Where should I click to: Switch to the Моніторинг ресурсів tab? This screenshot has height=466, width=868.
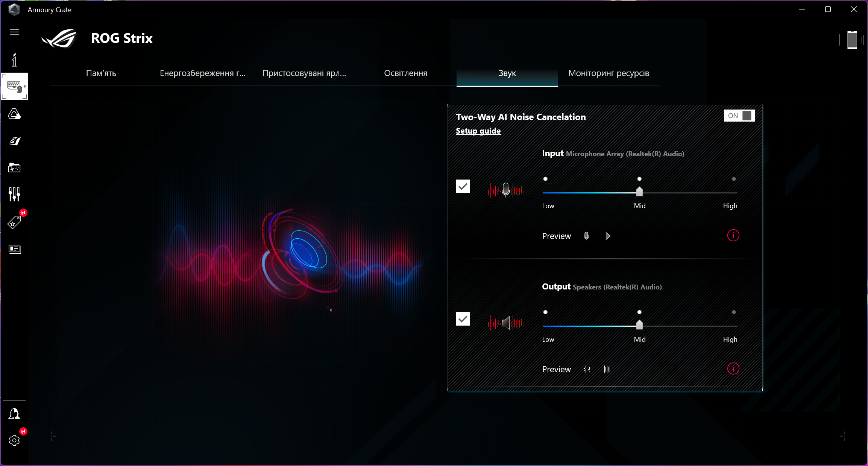pos(609,73)
